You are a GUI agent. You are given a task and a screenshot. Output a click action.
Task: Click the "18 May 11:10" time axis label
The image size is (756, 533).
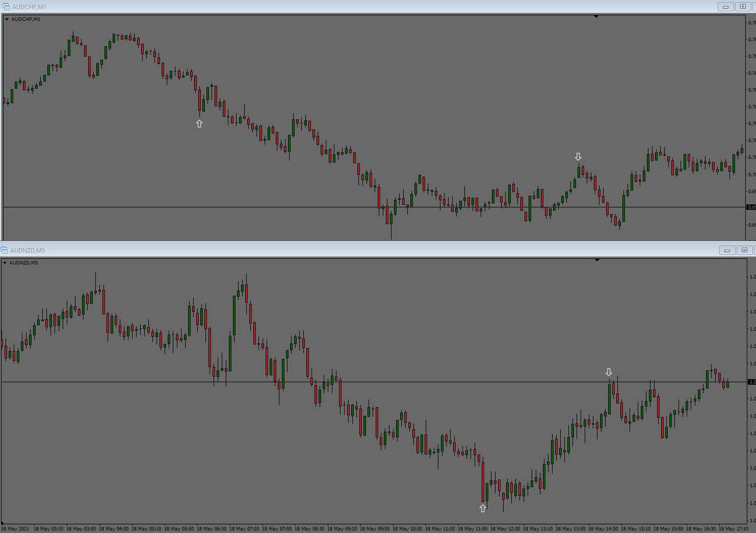point(440,529)
